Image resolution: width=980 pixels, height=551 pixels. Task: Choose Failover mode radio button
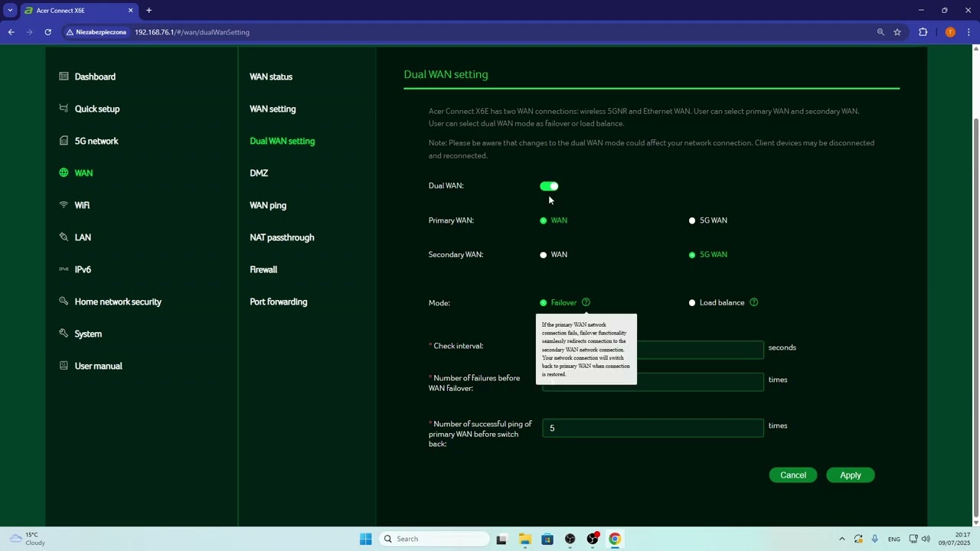point(544,303)
